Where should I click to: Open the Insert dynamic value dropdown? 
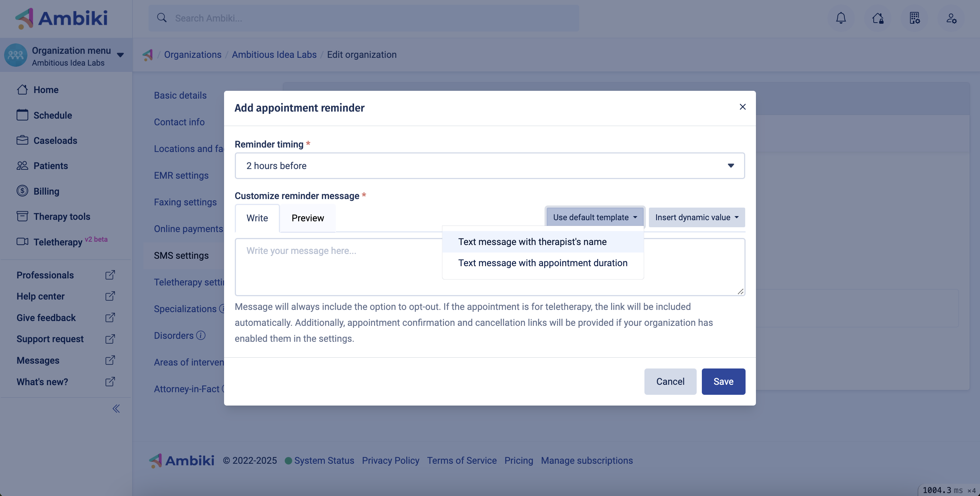(696, 217)
